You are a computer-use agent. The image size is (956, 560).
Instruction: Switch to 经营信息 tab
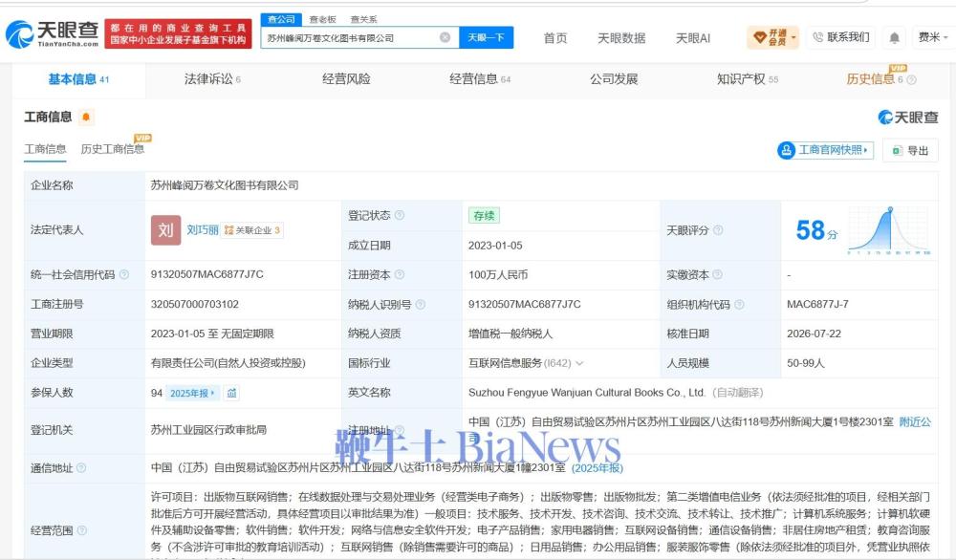(480, 79)
